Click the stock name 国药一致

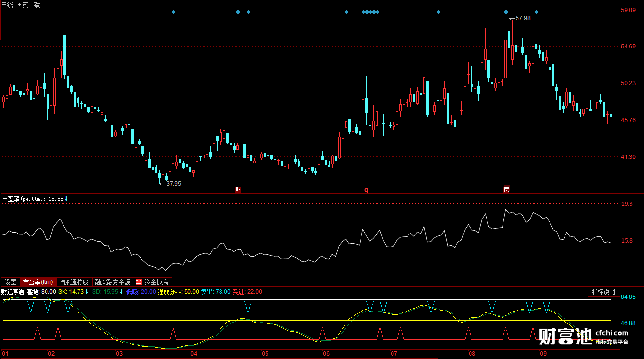tap(28, 4)
